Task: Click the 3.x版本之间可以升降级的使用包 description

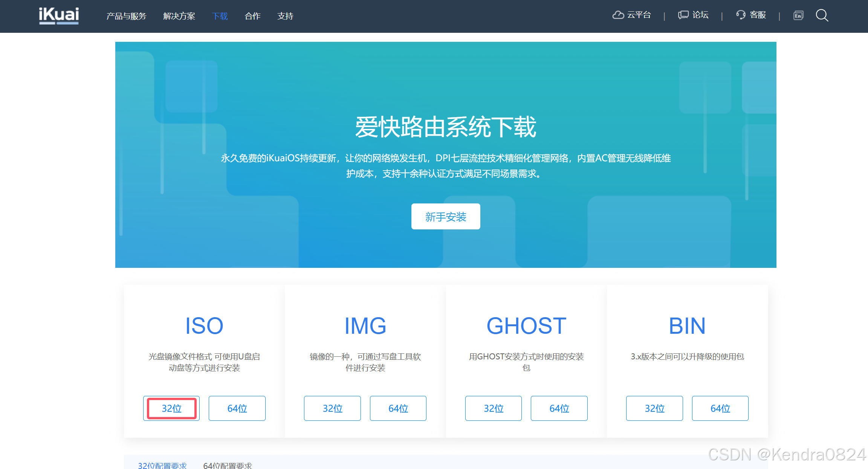Action: pos(687,356)
